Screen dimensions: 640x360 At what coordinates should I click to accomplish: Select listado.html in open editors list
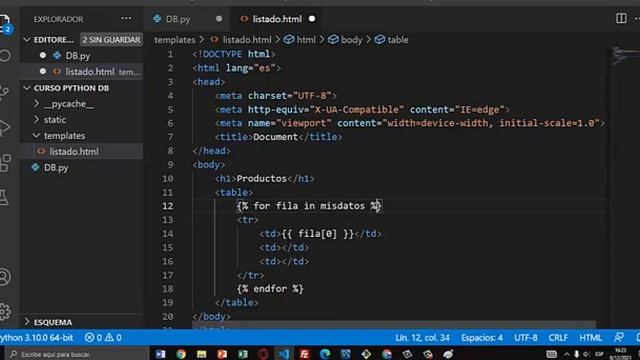90,72
